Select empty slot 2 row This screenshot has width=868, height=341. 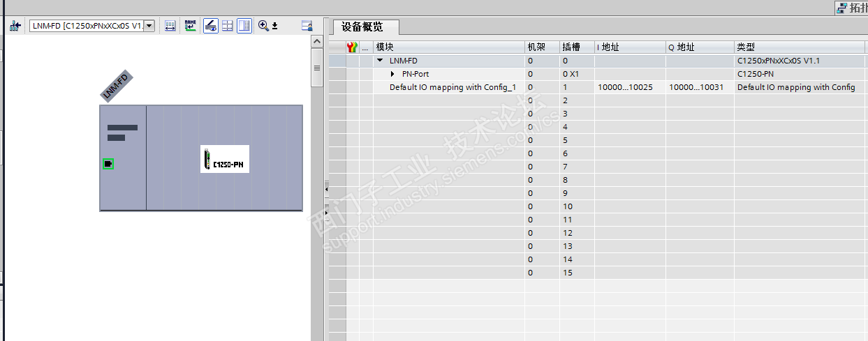click(598, 100)
